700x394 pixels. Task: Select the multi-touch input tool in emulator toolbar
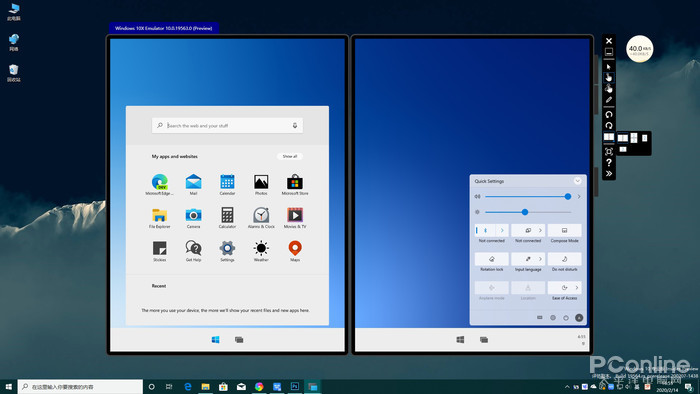608,88
